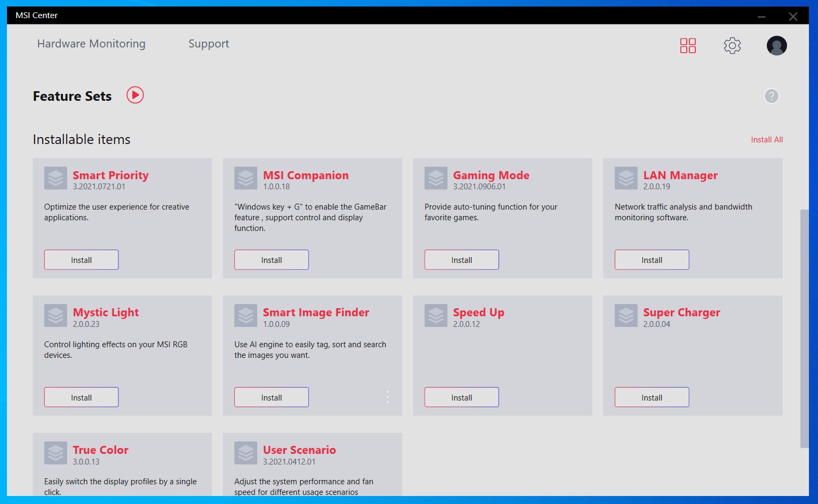Install the LAN Manager feature
Image resolution: width=818 pixels, height=504 pixels.
[652, 260]
